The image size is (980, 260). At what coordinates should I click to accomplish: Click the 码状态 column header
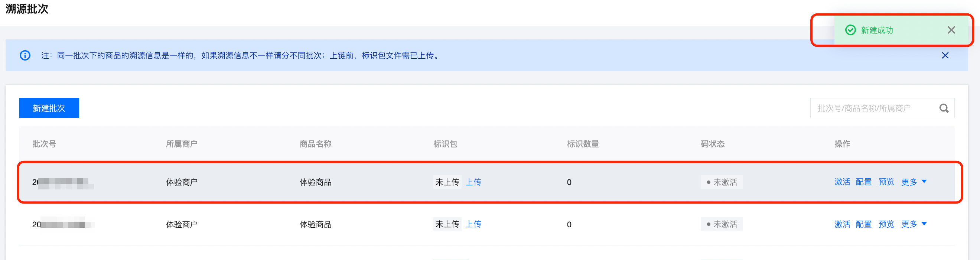point(713,144)
